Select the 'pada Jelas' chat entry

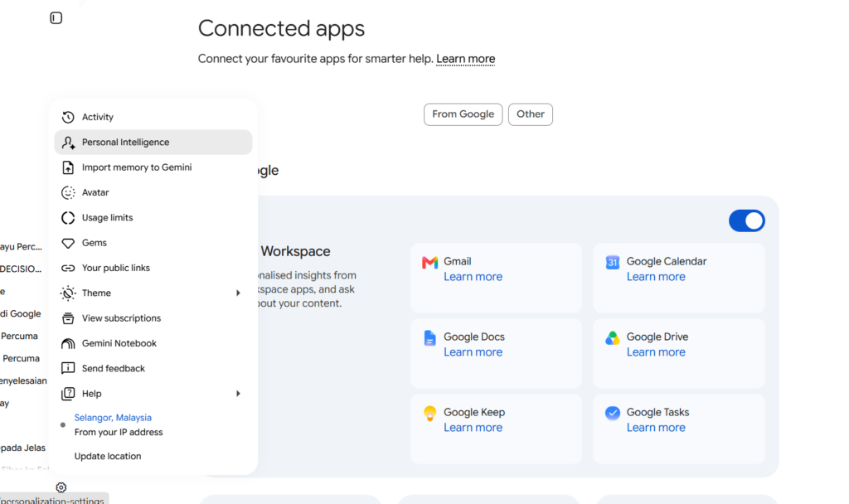click(x=22, y=448)
